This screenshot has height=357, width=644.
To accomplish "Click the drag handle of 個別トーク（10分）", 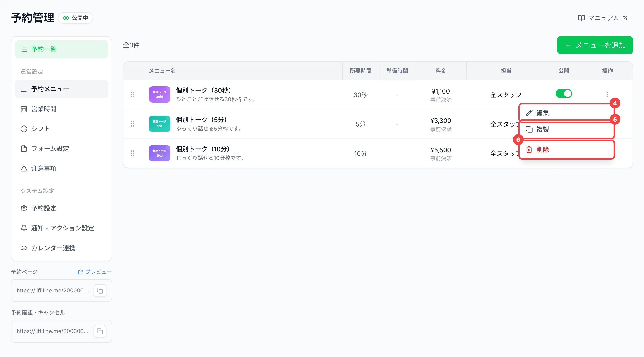I will click(x=133, y=153).
